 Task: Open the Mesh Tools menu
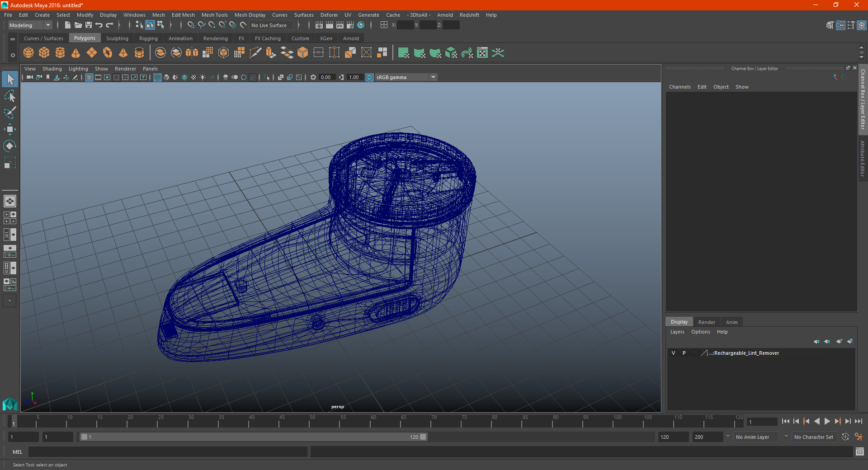point(215,15)
